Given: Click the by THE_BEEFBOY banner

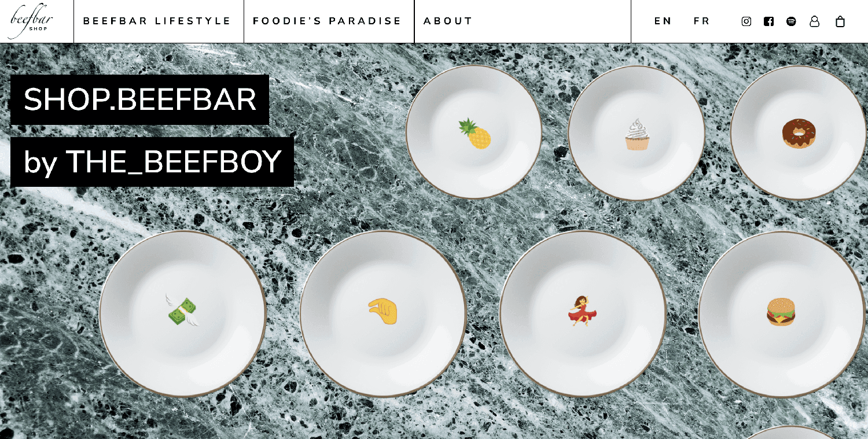Looking at the screenshot, I should click(152, 162).
